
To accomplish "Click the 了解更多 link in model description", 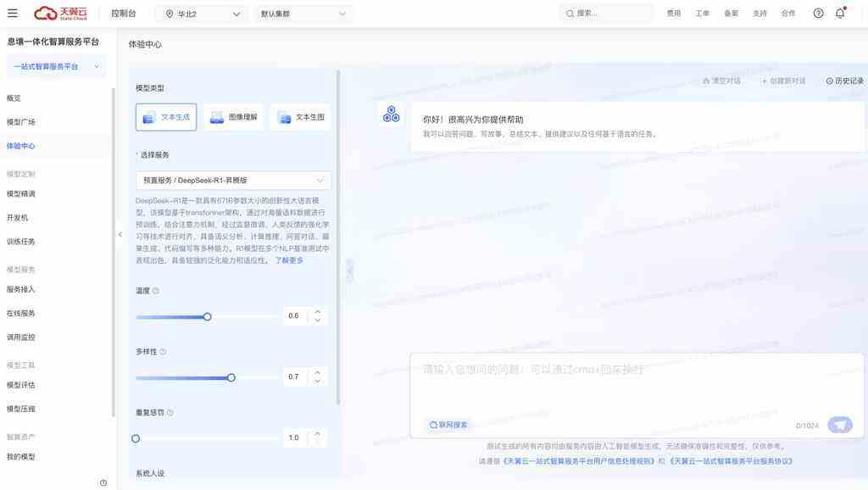I will (x=289, y=260).
